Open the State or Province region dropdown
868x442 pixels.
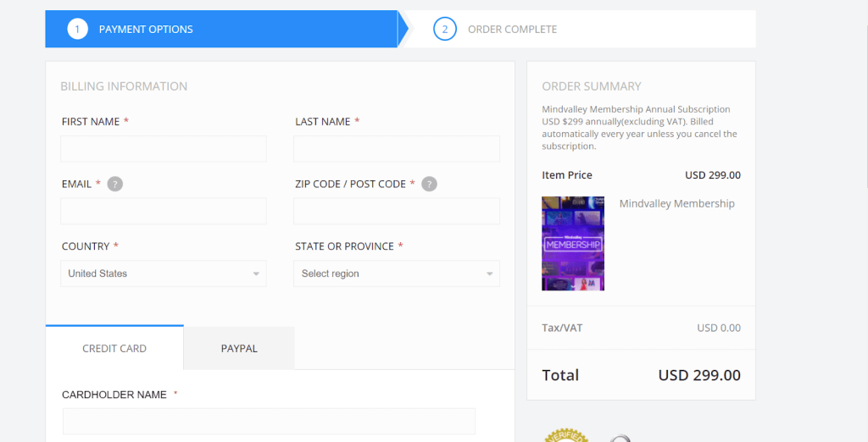coord(397,273)
